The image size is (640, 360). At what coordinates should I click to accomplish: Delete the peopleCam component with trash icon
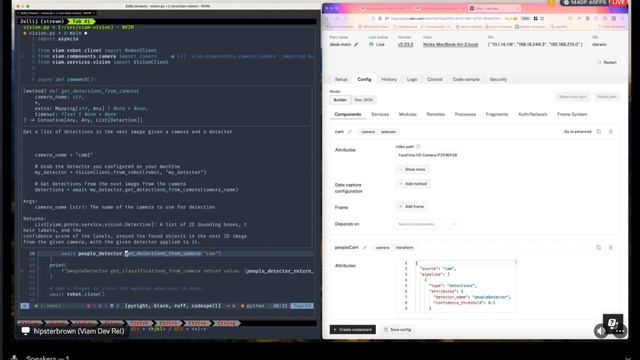(x=611, y=247)
